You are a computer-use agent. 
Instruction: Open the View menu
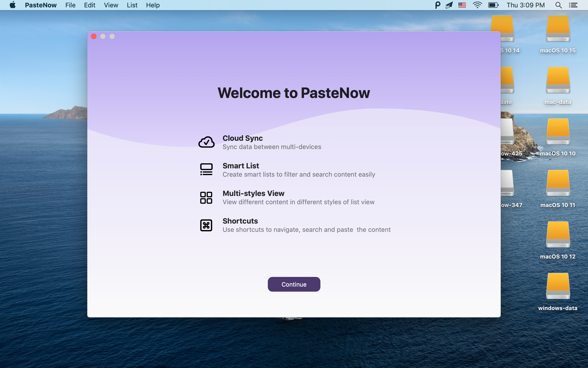111,5
